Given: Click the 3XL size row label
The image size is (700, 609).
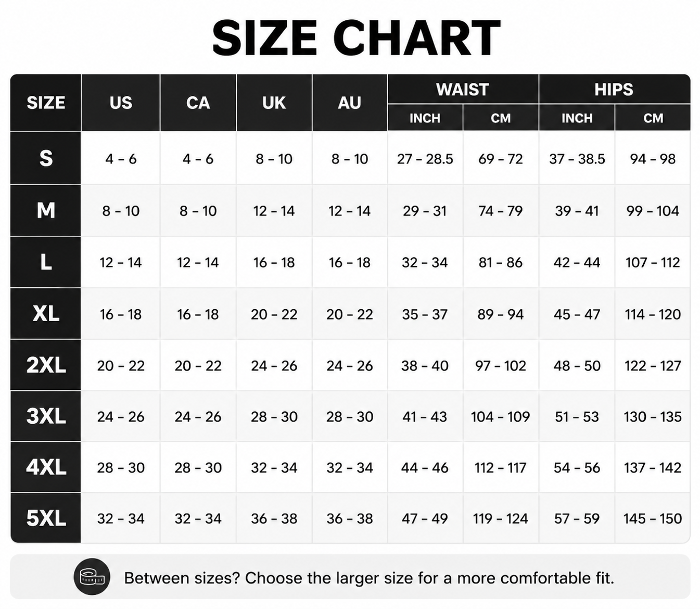Looking at the screenshot, I should [46, 416].
